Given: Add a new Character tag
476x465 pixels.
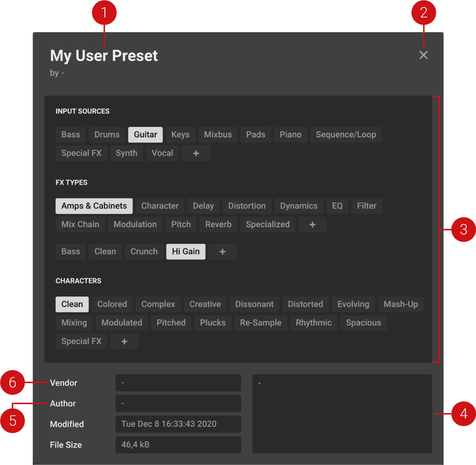Looking at the screenshot, I should tap(124, 341).
